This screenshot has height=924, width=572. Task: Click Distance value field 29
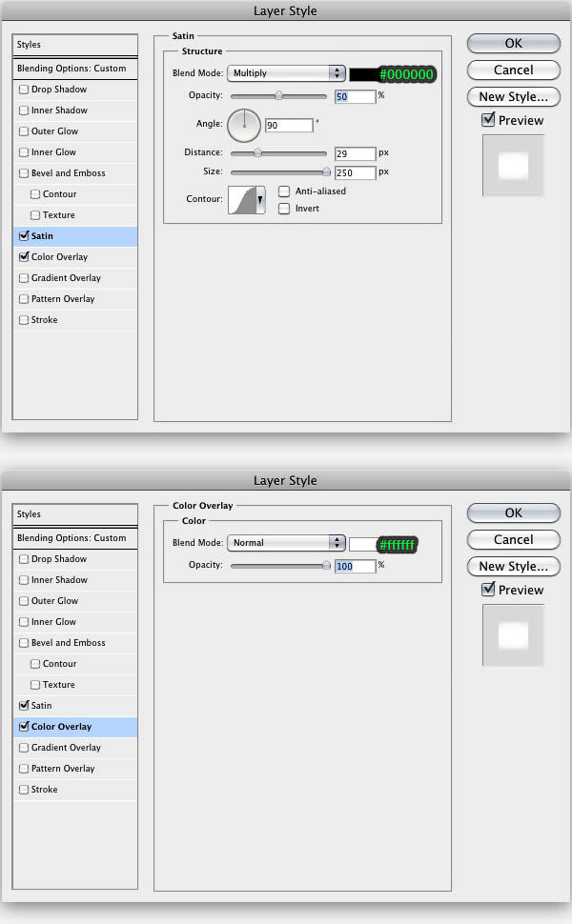click(x=355, y=153)
